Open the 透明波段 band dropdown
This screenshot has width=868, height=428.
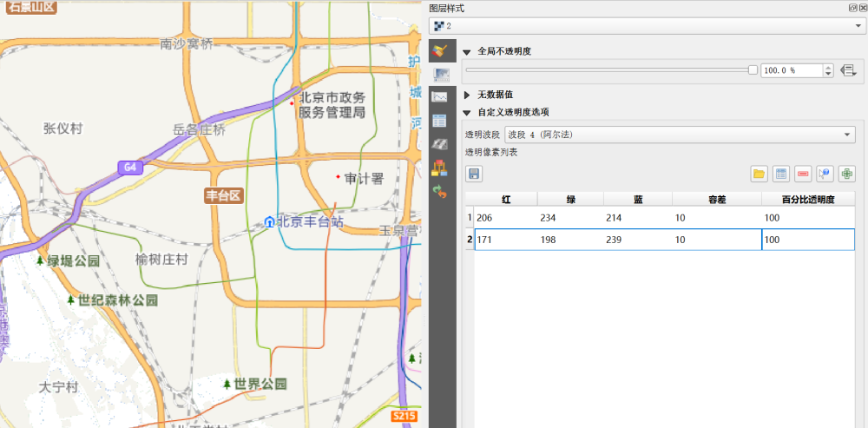[x=680, y=135]
